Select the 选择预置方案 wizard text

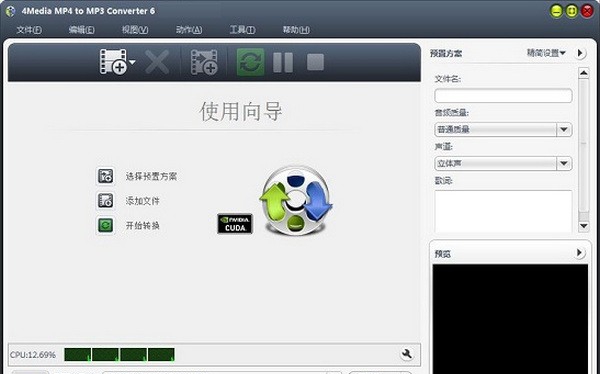click(x=151, y=176)
